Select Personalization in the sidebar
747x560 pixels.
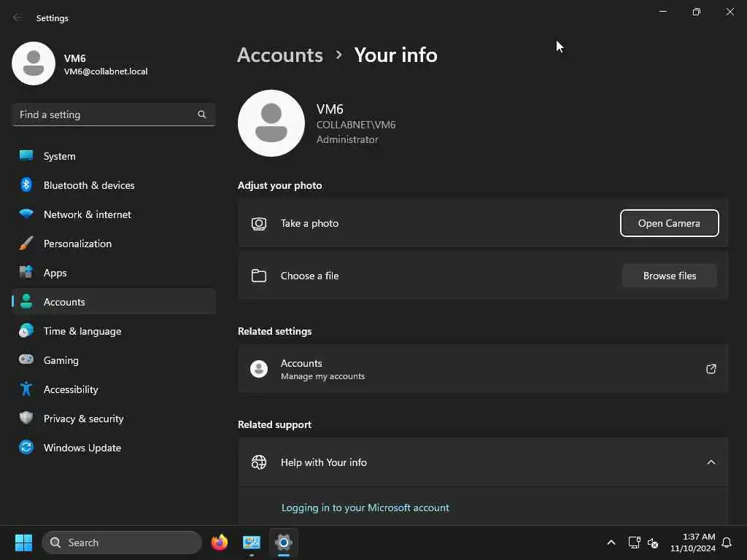tap(114, 244)
